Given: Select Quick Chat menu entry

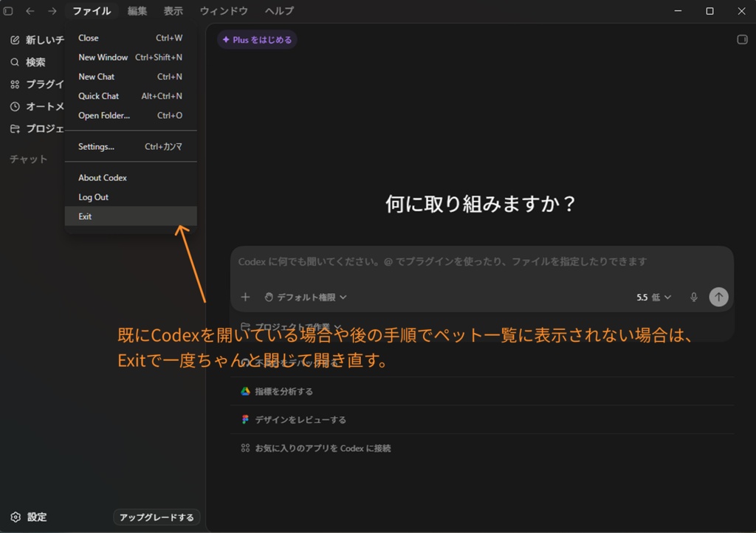Looking at the screenshot, I should click(131, 96).
